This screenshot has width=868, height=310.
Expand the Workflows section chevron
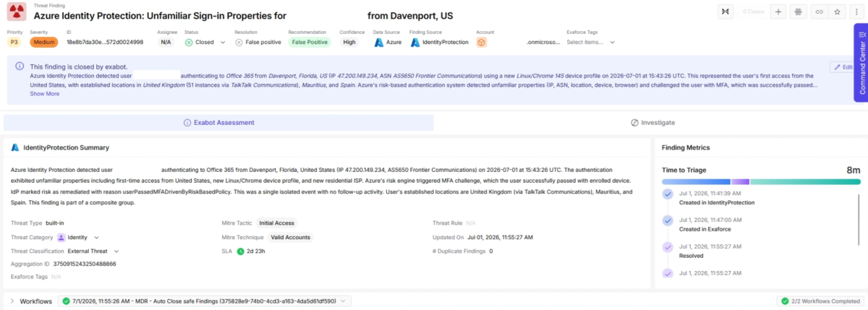[x=12, y=301]
